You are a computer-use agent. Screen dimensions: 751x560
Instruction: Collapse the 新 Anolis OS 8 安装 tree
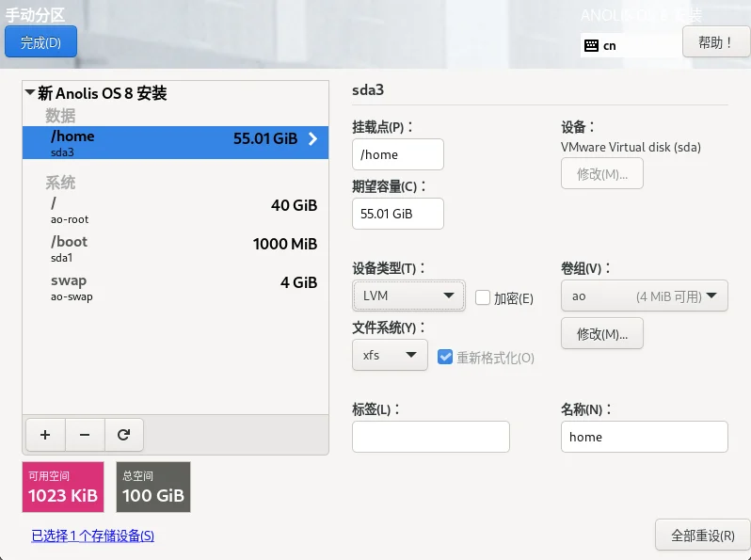coord(30,92)
